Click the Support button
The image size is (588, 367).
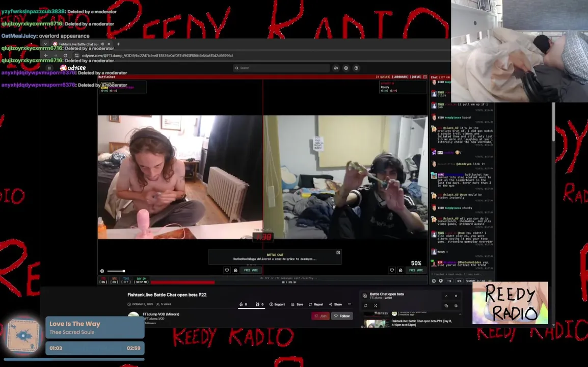277,304
